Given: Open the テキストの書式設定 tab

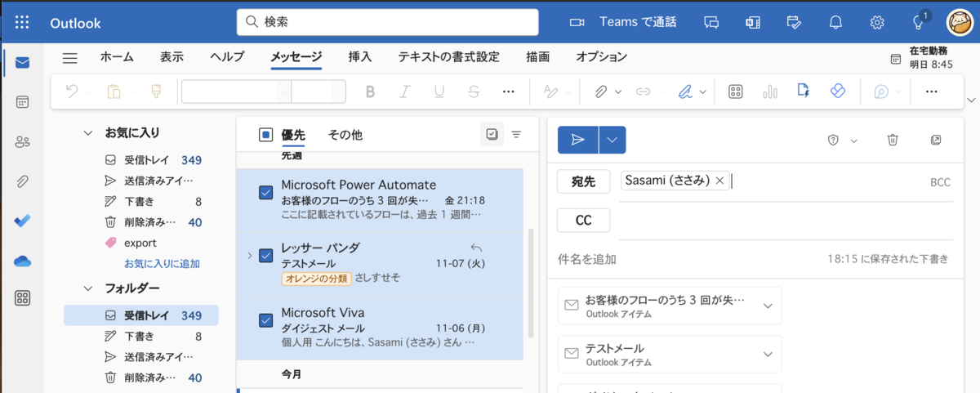Looking at the screenshot, I should [449, 57].
